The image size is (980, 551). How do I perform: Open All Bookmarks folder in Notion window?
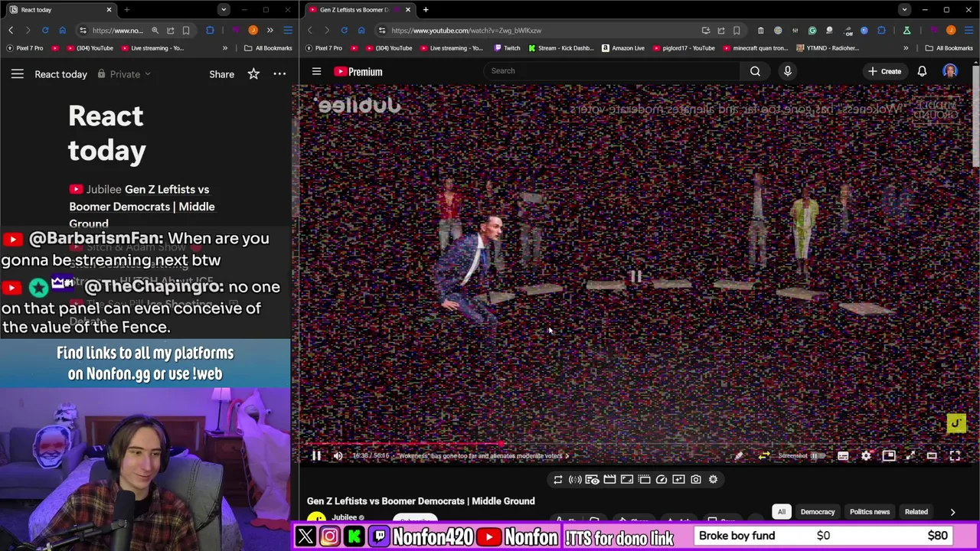[269, 48]
